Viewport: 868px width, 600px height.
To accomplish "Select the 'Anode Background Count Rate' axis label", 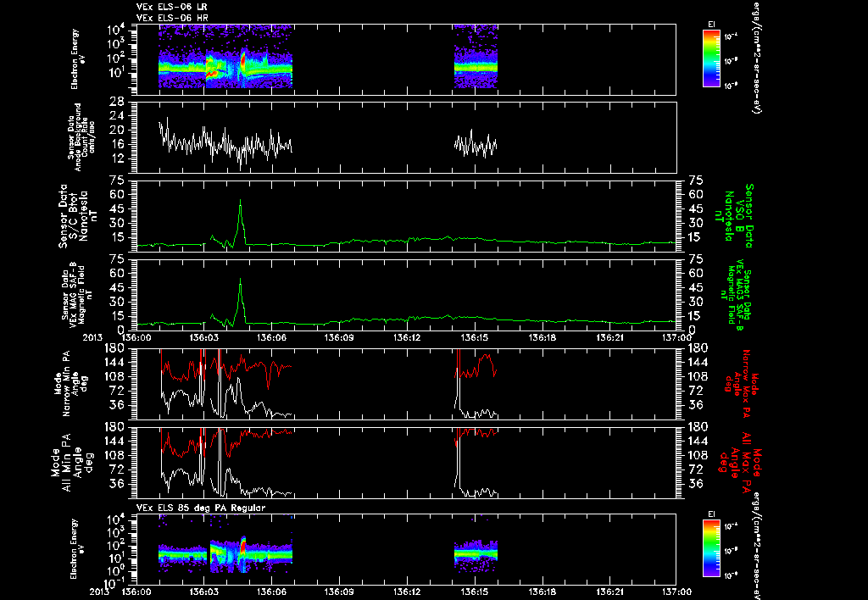I will pos(81,137).
